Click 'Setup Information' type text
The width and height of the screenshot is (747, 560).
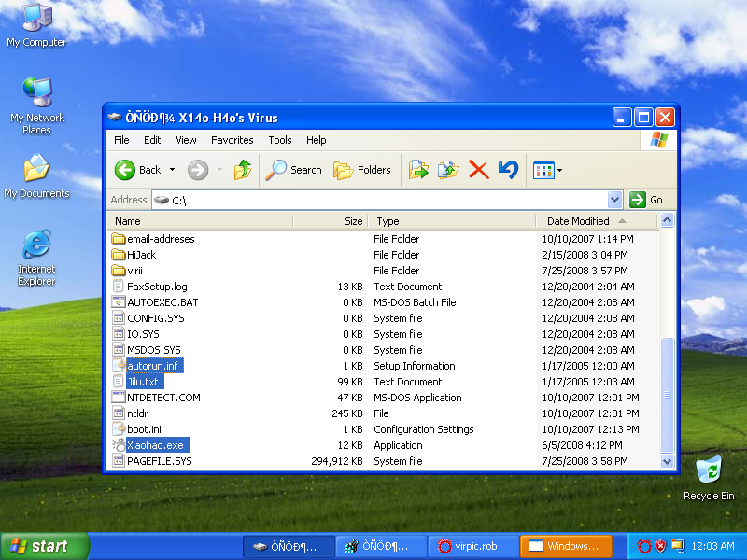415,366
